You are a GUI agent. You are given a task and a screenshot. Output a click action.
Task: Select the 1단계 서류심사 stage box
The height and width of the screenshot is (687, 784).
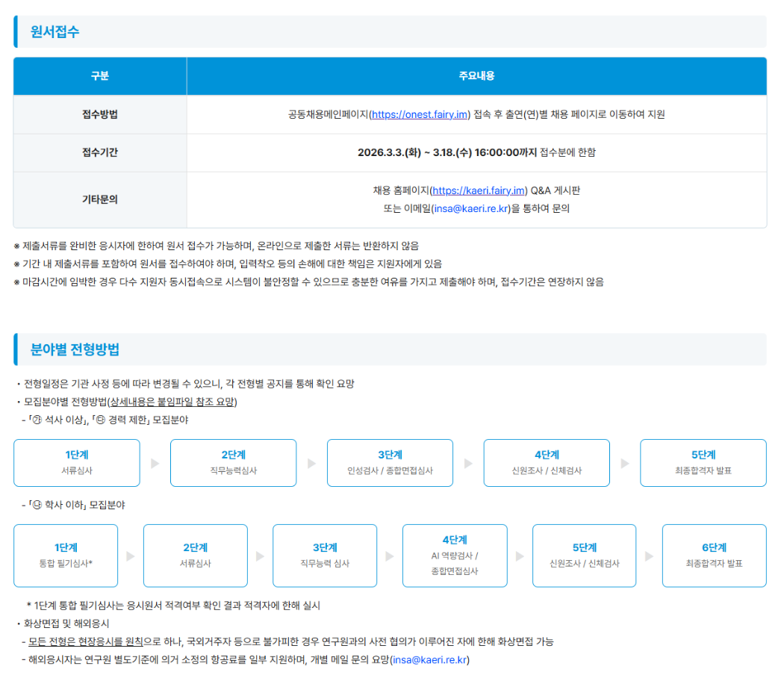tap(76, 462)
